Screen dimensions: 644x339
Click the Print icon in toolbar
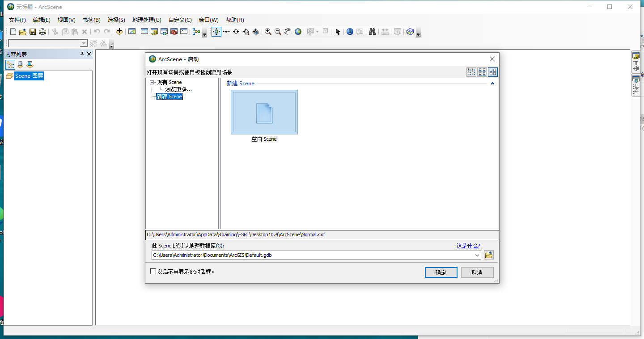(x=42, y=32)
